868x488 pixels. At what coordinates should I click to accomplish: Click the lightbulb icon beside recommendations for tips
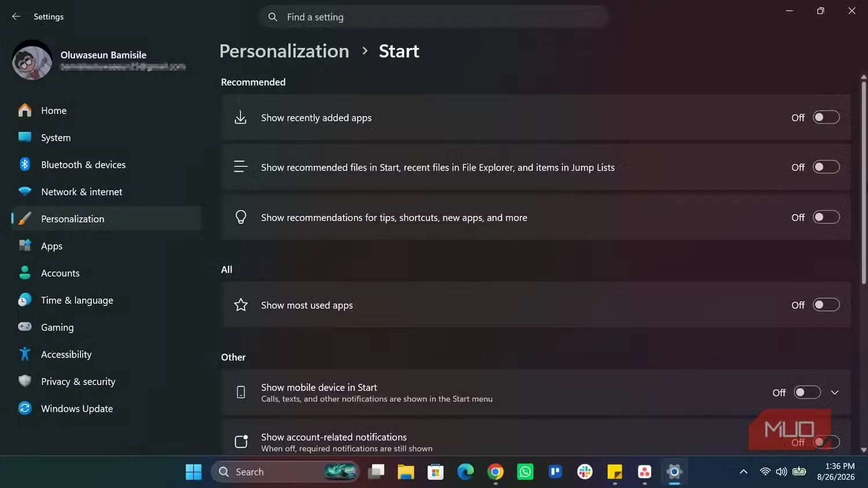tap(241, 217)
